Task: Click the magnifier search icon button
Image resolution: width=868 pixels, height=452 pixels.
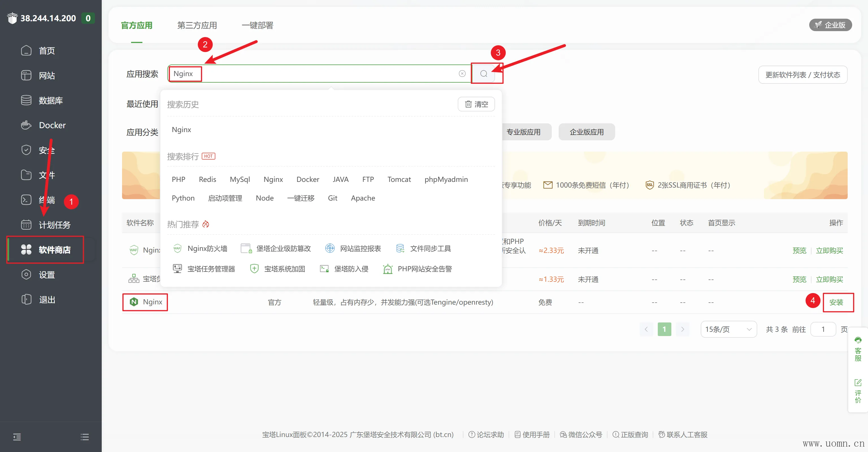Action: click(483, 74)
